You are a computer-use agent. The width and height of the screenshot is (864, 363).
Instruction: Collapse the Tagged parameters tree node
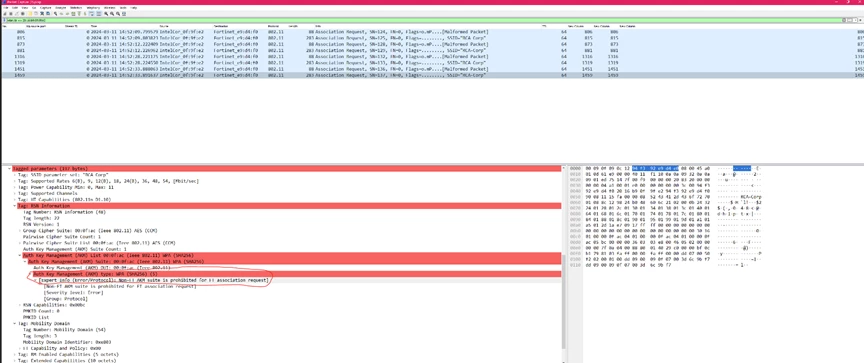(9, 168)
